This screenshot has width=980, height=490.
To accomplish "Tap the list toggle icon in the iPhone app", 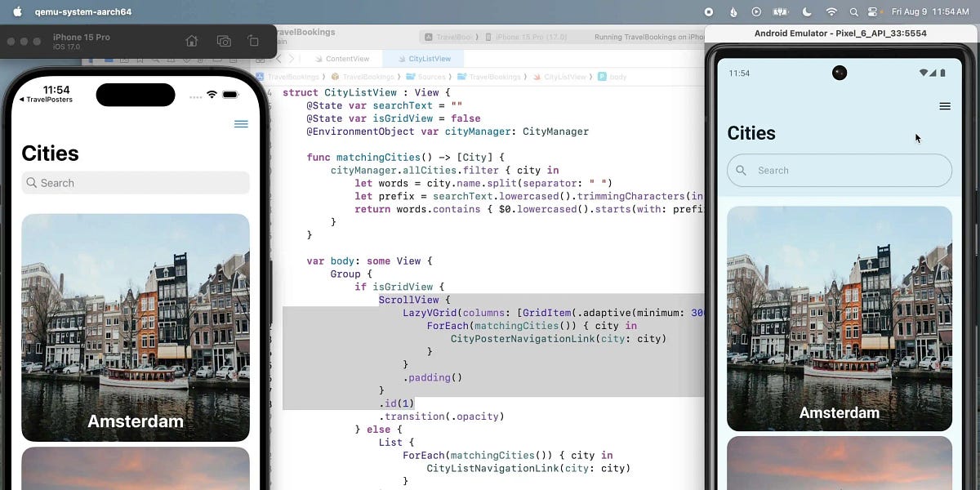I will point(241,124).
